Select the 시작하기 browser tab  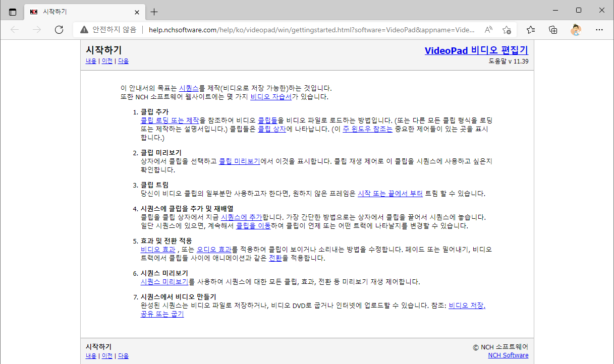(85, 12)
